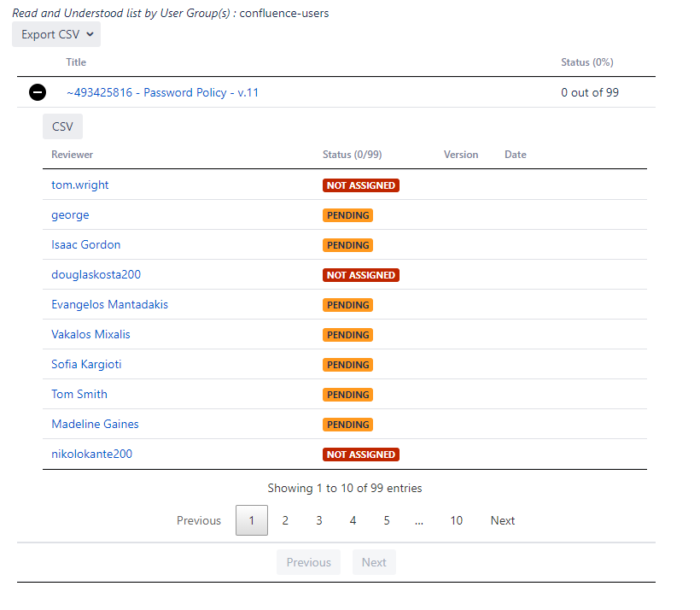Open george's reviewer profile

(x=70, y=214)
